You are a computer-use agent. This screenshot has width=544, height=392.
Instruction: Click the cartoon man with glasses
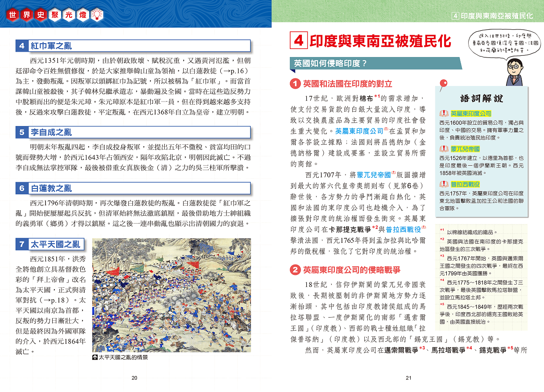pos(515,72)
